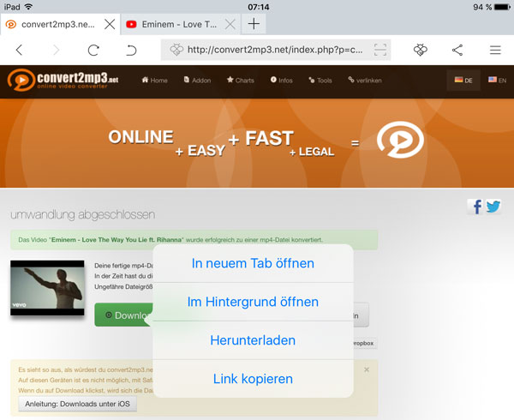Viewport: 514px width, 420px height.
Task: Open the verlinken navigation link
Action: pyautogui.click(x=365, y=81)
